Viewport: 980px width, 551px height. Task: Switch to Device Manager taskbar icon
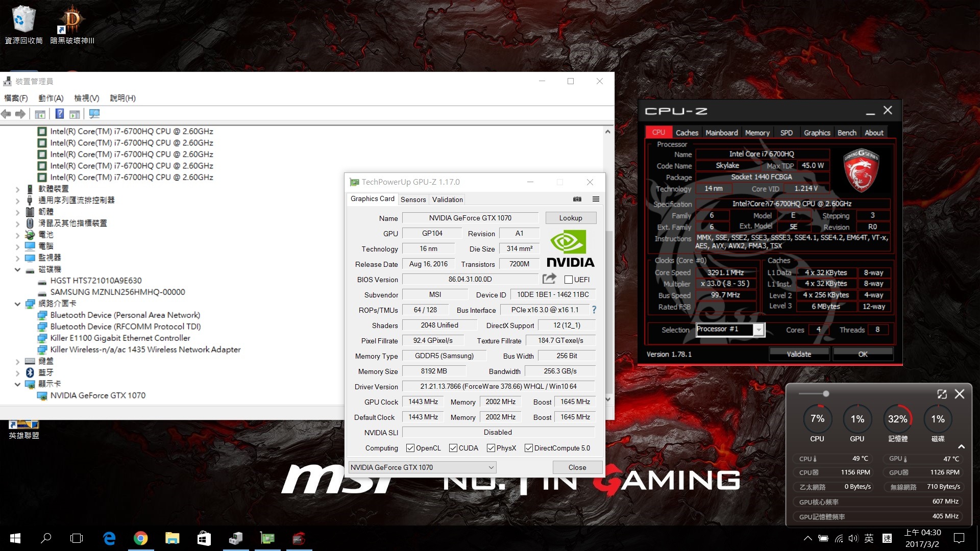[x=236, y=538]
